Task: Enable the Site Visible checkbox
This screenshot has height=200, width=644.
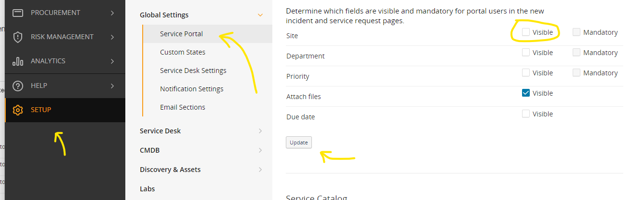Action: (526, 32)
